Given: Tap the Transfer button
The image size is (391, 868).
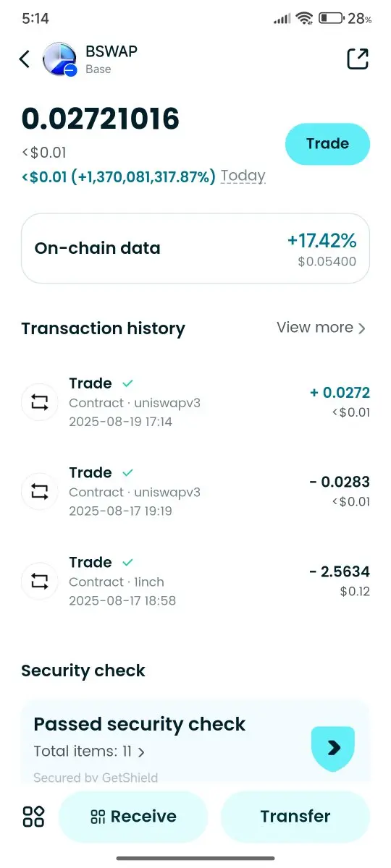Looking at the screenshot, I should pyautogui.click(x=295, y=817).
